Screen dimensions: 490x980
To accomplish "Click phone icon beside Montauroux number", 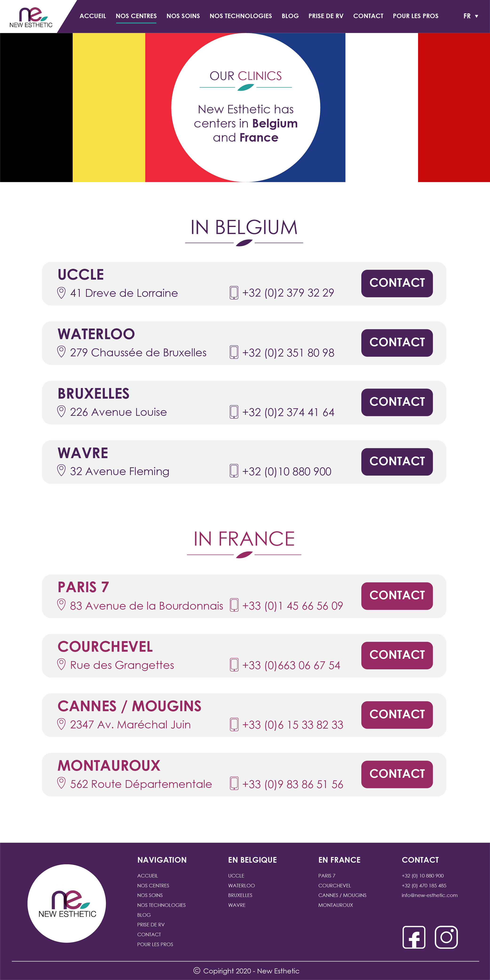I will [234, 783].
